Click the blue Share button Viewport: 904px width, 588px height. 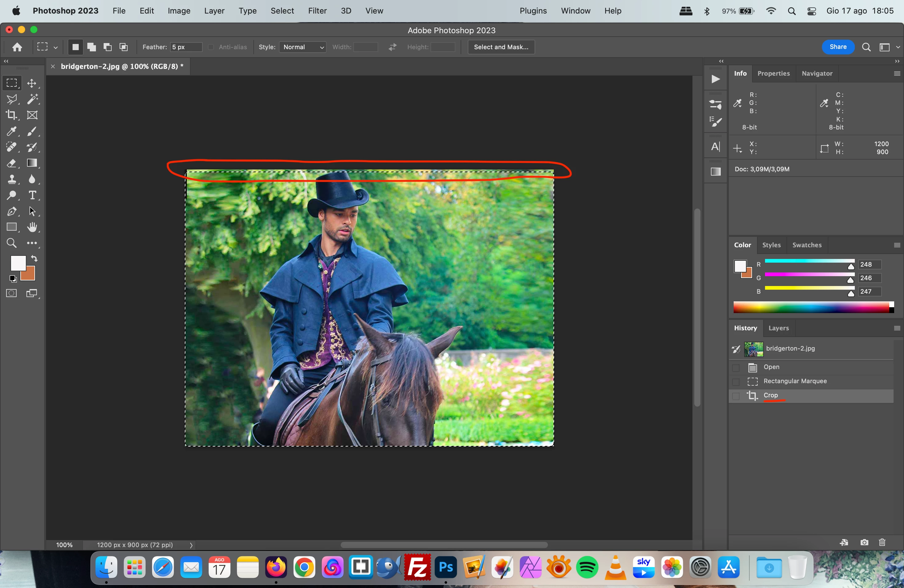click(x=838, y=47)
